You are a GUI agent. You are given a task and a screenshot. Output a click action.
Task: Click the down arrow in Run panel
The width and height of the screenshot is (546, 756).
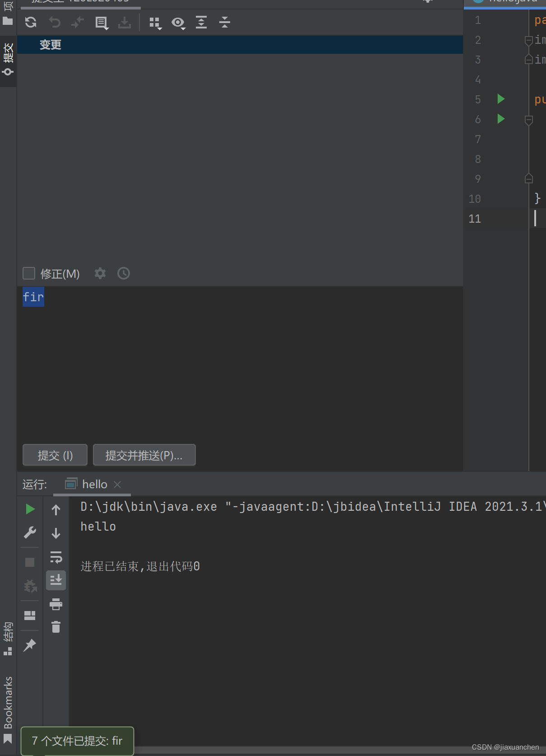56,533
